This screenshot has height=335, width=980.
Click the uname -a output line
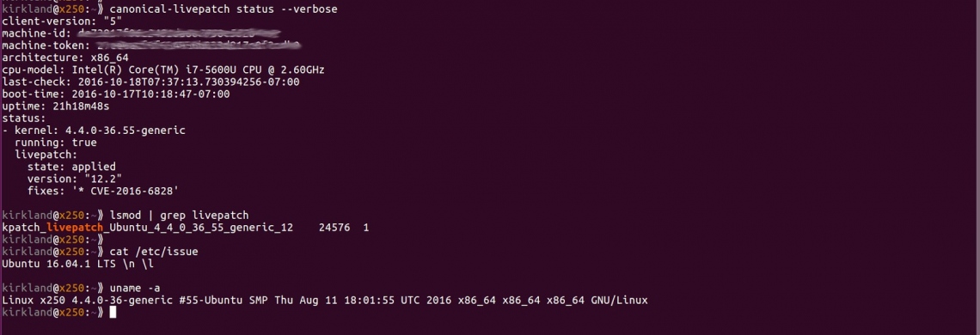(x=325, y=300)
